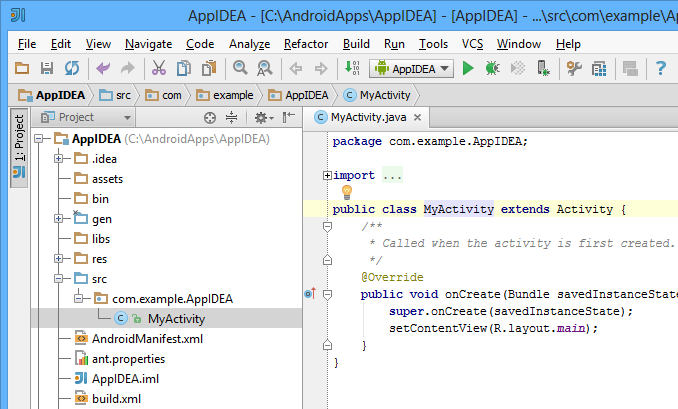
Task: Open the Build menu
Action: tap(356, 44)
